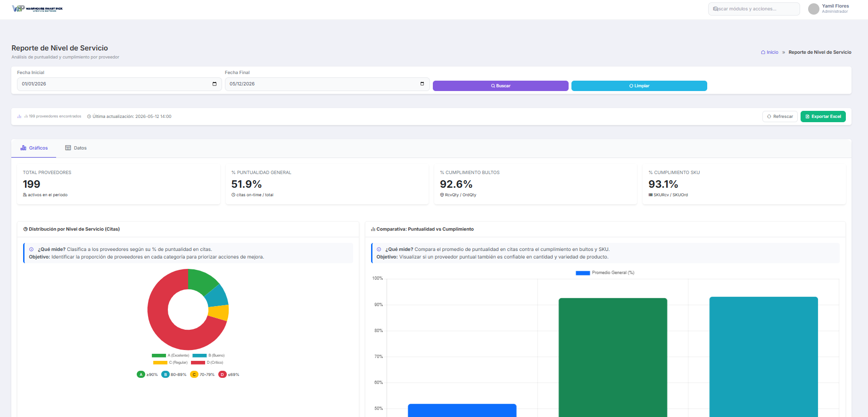
Task: Switch to the Datos tab
Action: pos(76,148)
